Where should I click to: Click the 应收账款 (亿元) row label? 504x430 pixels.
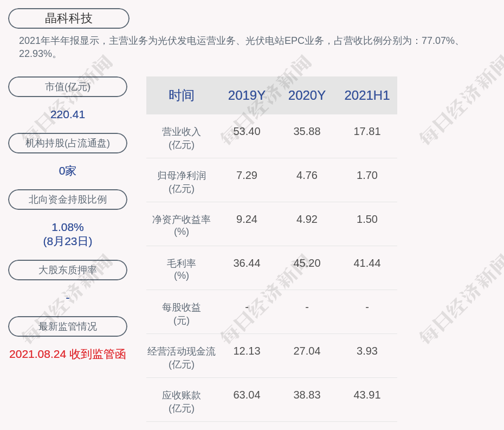(182, 402)
